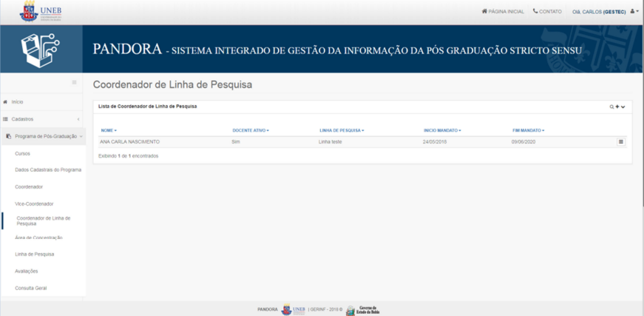Viewport: 644px width, 316px height.
Task: Select Vice-Coordenador in the sidebar
Action: pos(34,204)
